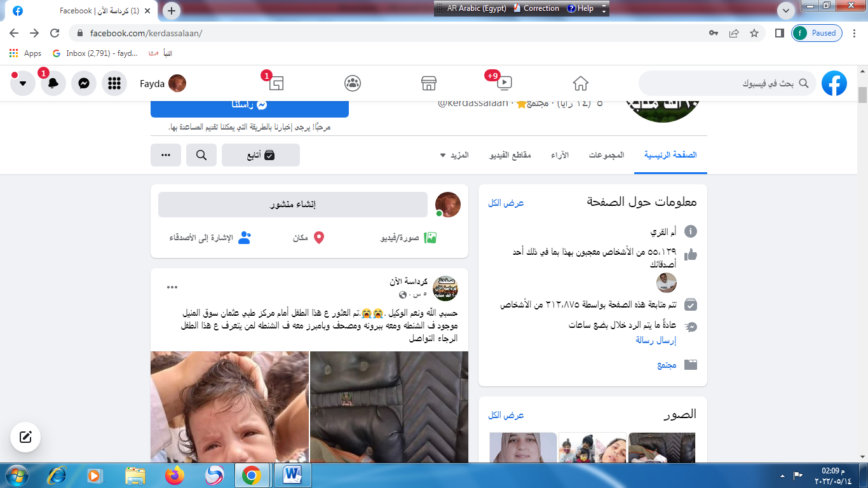Open password key icon in address bar
868x488 pixels.
[x=714, y=33]
